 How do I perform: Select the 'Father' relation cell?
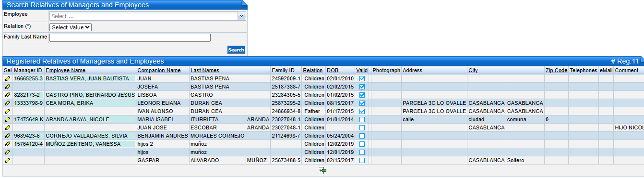tap(312, 111)
